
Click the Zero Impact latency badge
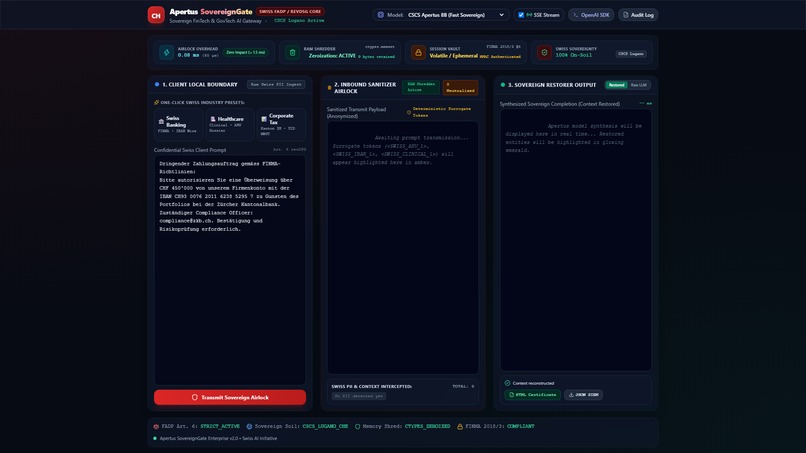[246, 52]
